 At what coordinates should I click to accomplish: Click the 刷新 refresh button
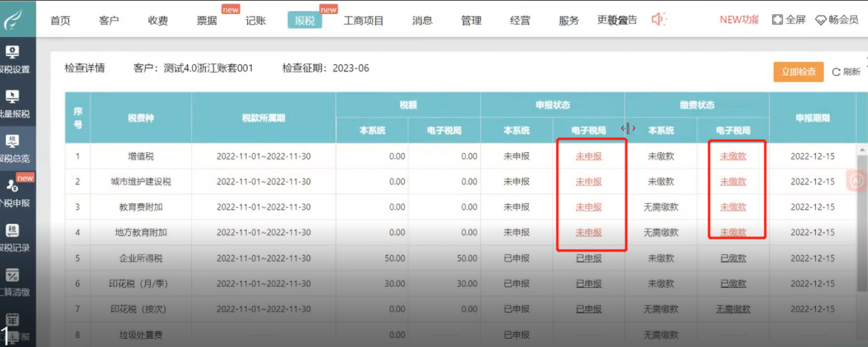pyautogui.click(x=846, y=72)
